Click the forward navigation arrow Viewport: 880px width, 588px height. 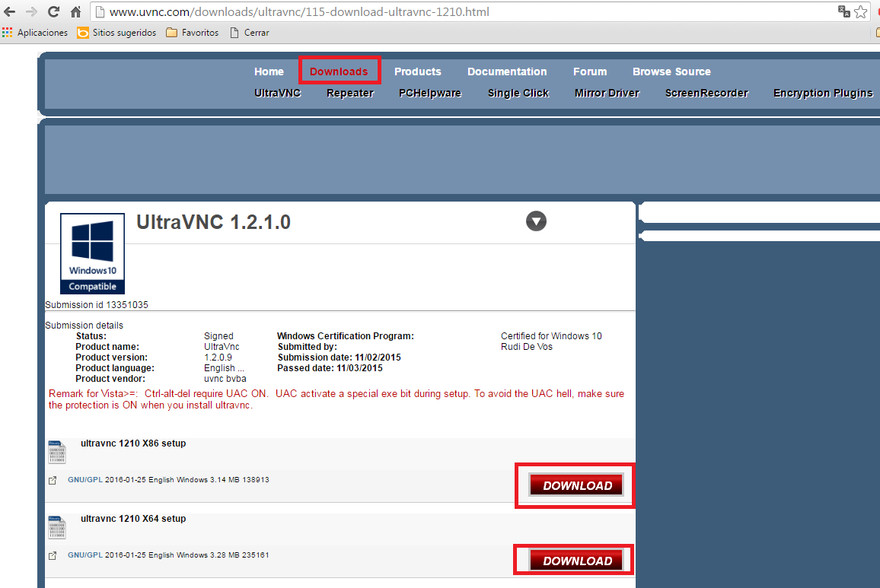click(31, 11)
